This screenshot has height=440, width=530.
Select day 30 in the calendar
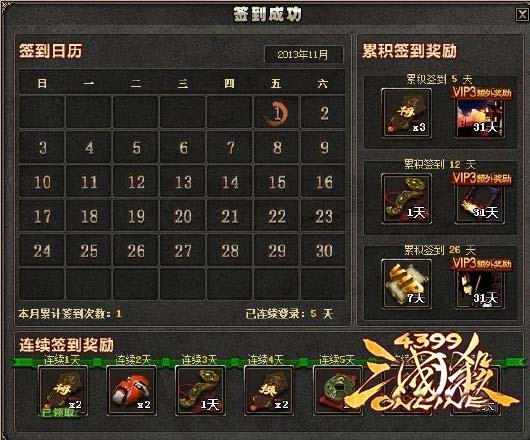coord(323,251)
